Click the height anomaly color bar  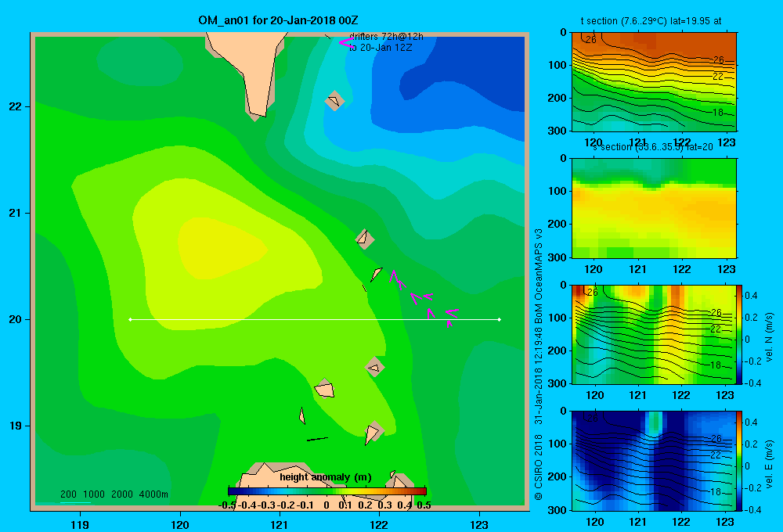coord(327,491)
